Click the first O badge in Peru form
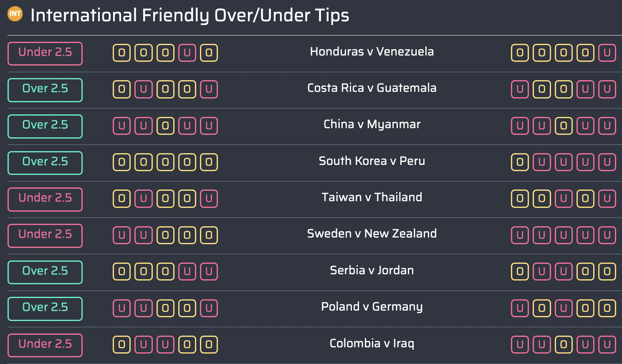Image resolution: width=622 pixels, height=364 pixels. pyautogui.click(x=520, y=162)
